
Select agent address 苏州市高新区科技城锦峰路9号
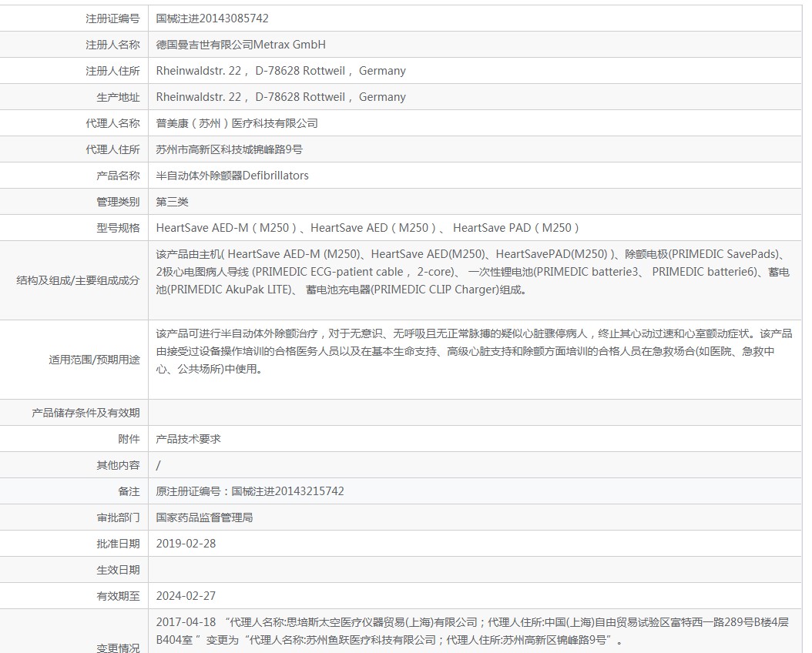[229, 149]
